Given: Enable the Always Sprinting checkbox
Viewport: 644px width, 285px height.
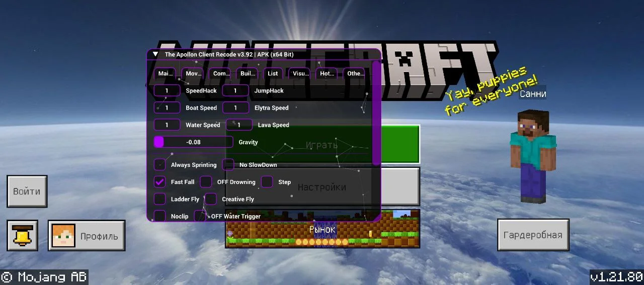Looking at the screenshot, I should click(x=159, y=165).
